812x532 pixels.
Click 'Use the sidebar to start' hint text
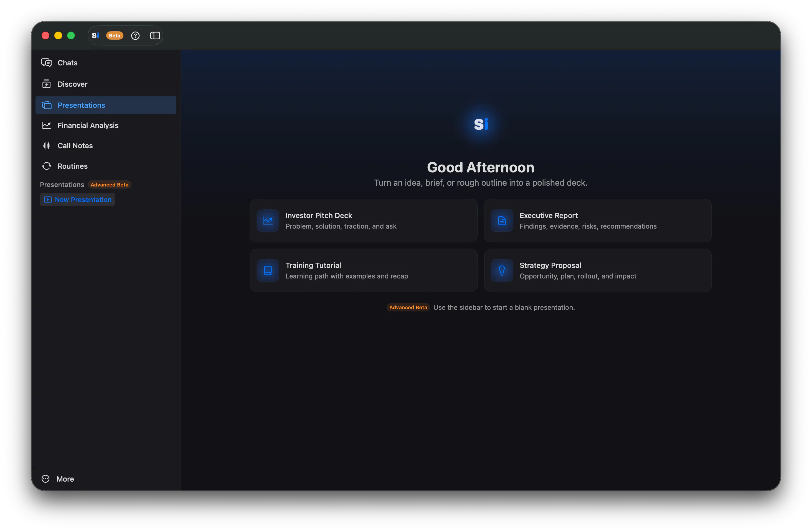click(x=504, y=307)
